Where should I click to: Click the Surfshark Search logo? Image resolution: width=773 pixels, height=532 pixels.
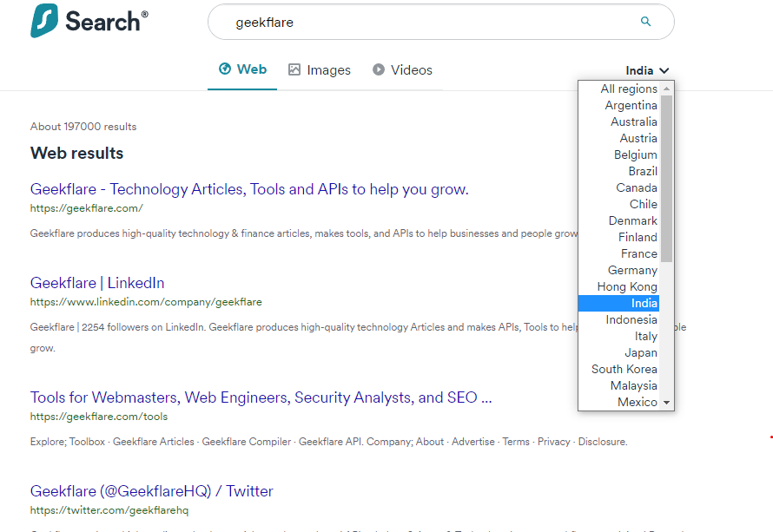pyautogui.click(x=89, y=22)
